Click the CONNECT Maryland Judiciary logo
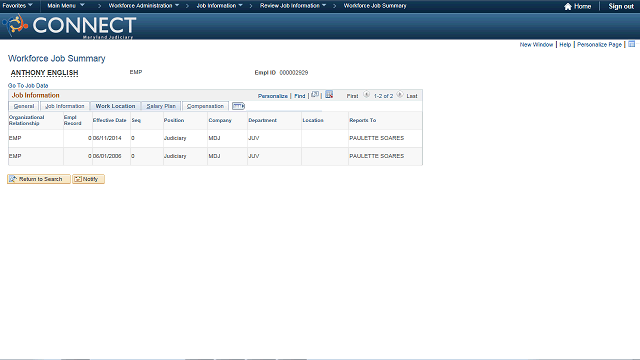This screenshot has width=640, height=360. pos(69,26)
